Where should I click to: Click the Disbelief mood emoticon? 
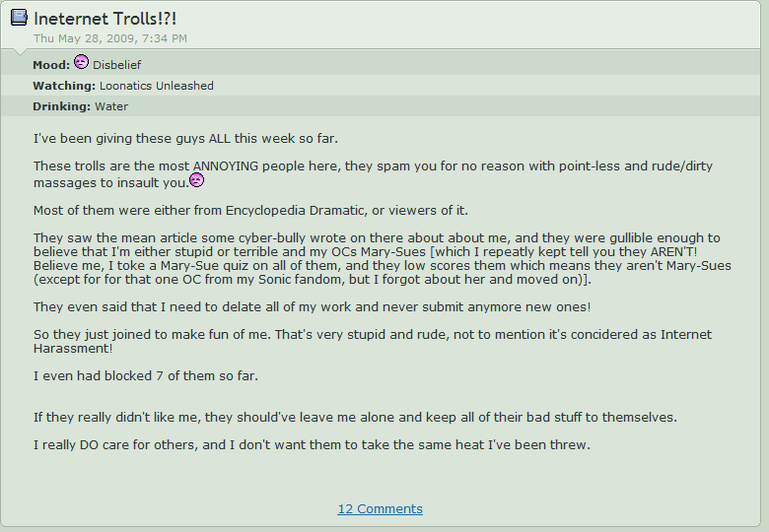point(82,63)
